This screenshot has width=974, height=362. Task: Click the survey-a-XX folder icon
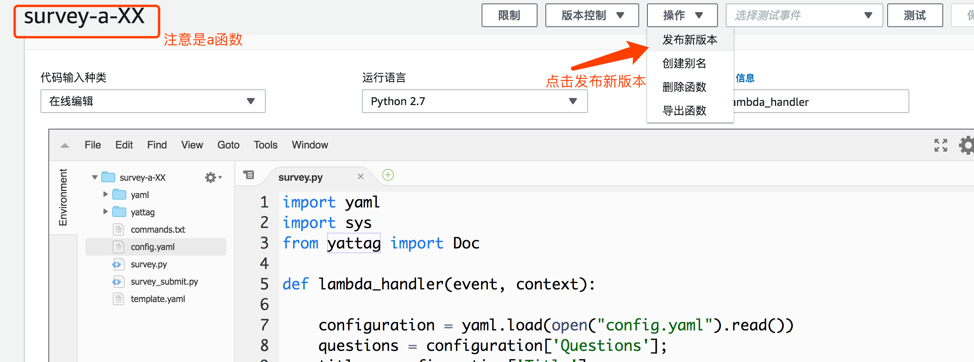[109, 178]
